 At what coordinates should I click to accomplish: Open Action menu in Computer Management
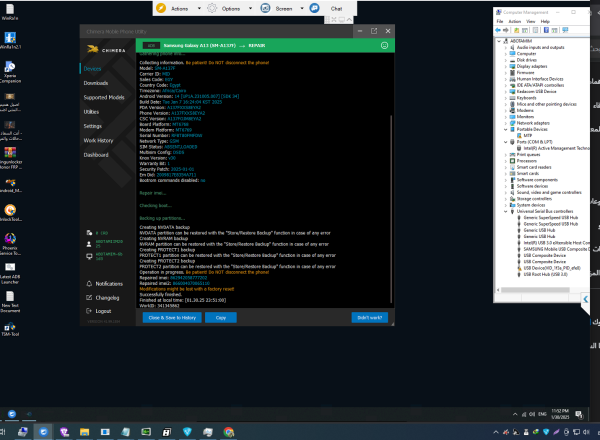tap(514, 21)
